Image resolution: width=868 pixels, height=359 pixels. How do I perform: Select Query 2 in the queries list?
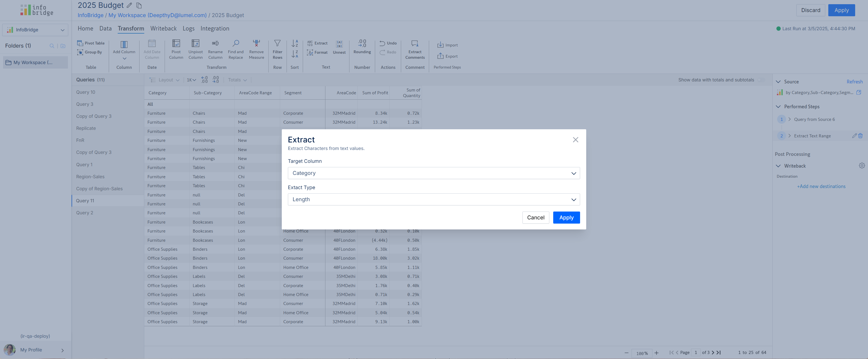(85, 213)
